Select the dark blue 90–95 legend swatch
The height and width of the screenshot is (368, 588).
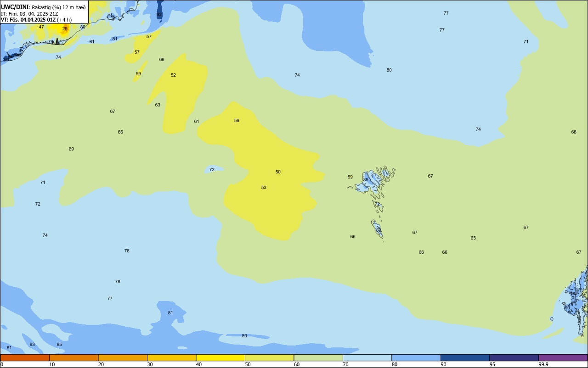point(465,357)
